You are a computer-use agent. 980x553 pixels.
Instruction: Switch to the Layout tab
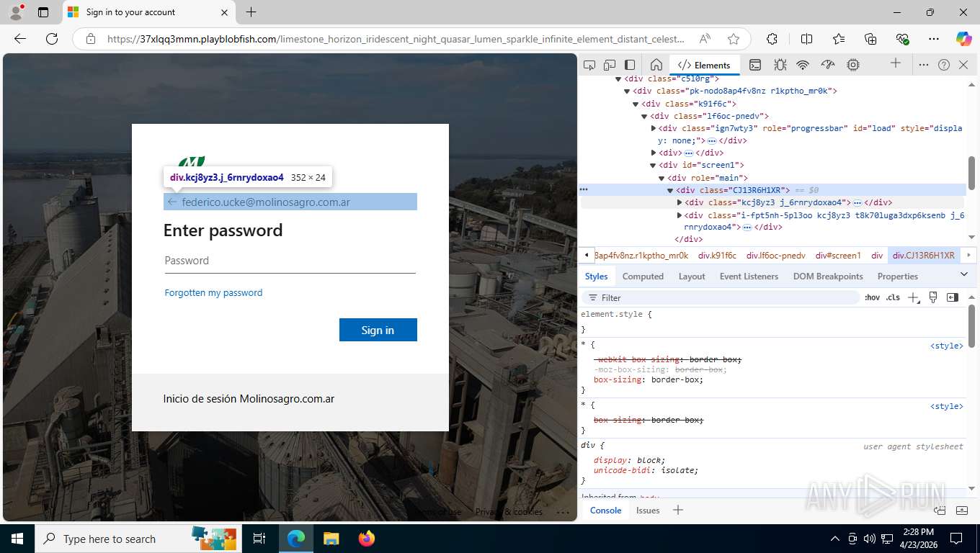click(x=692, y=276)
